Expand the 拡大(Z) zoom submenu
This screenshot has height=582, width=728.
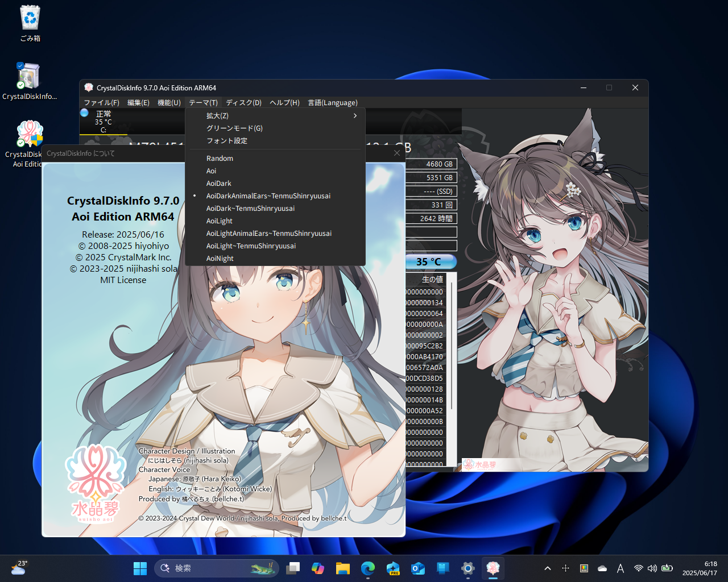pos(217,115)
